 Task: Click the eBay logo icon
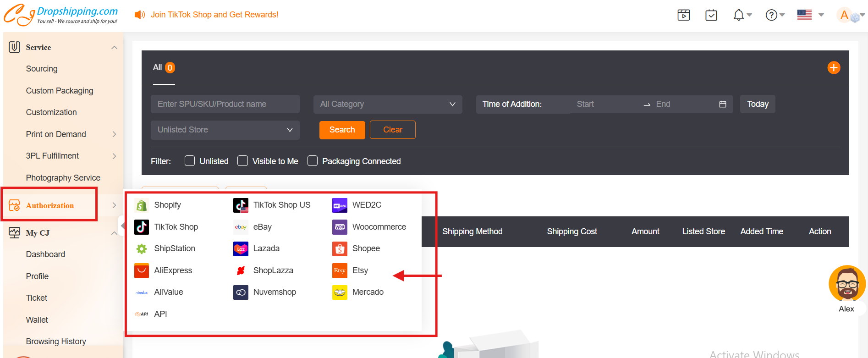pos(241,227)
